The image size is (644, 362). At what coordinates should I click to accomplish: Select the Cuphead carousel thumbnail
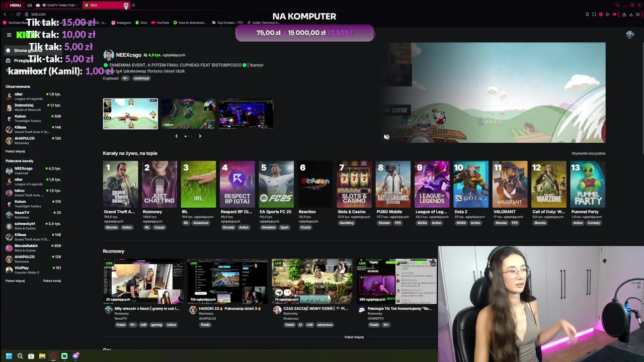130,114
